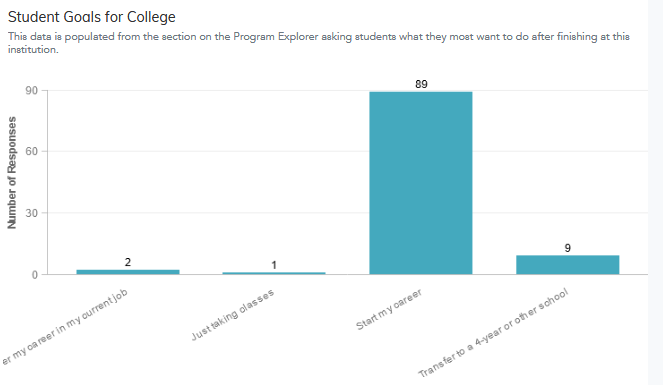
Task: Click the tall "Start my career" bar
Action: click(x=421, y=183)
